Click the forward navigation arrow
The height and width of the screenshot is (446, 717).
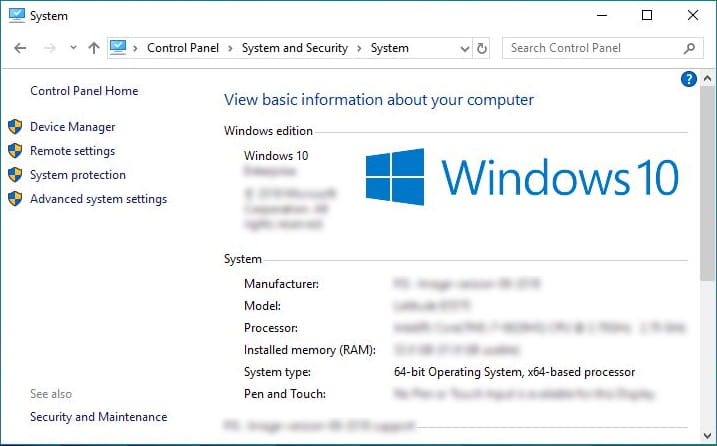point(50,48)
